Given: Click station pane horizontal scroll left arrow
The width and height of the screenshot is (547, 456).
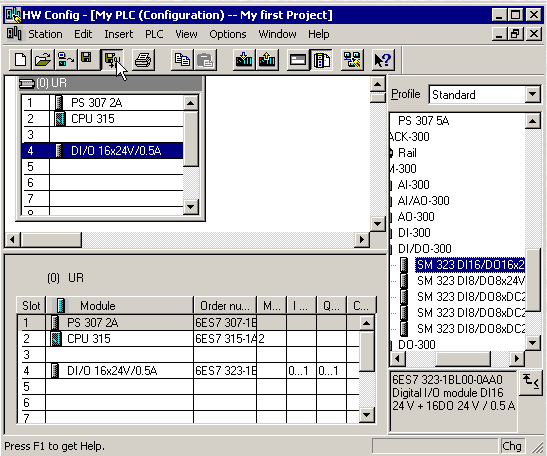Looking at the screenshot, I should (x=13, y=240).
